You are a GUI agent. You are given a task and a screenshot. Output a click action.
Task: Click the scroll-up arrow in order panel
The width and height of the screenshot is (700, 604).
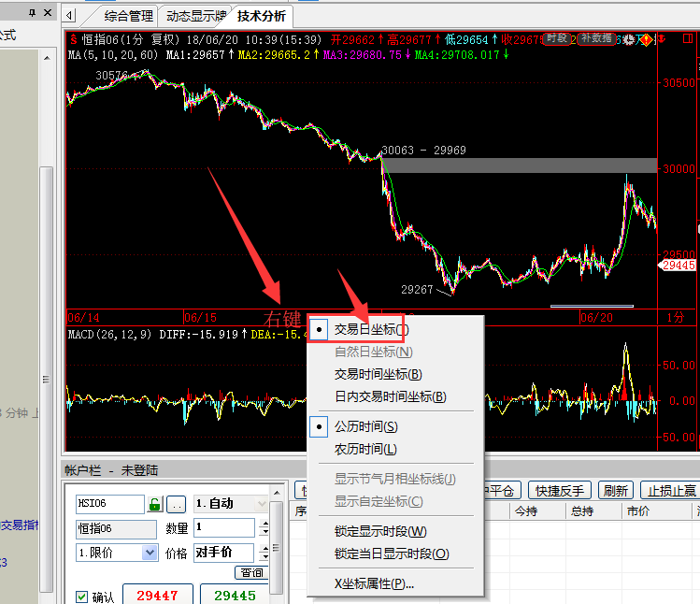click(x=277, y=493)
